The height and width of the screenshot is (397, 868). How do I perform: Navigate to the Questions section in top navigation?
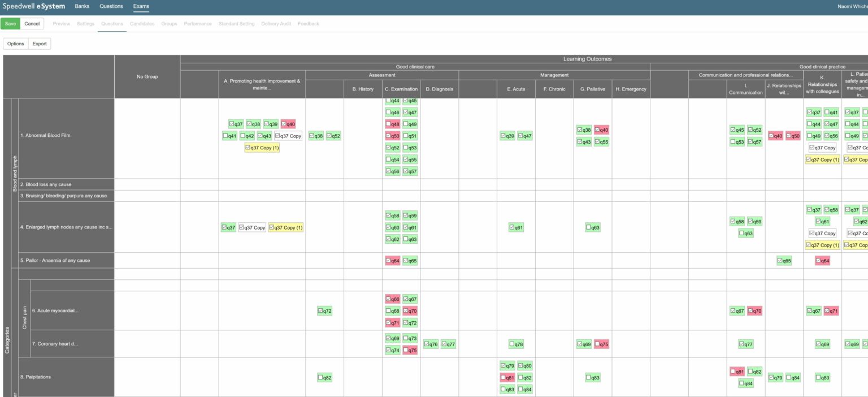[x=111, y=6]
